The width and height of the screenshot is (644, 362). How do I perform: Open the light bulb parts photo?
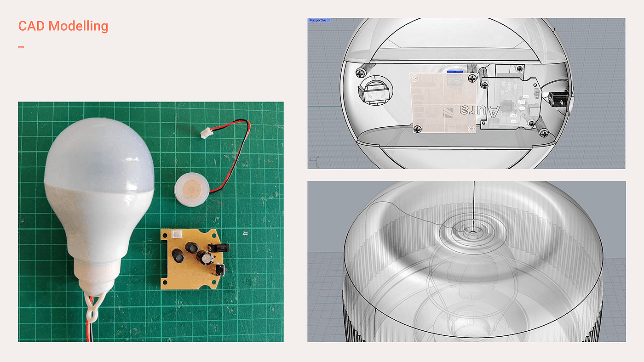pos(151,222)
